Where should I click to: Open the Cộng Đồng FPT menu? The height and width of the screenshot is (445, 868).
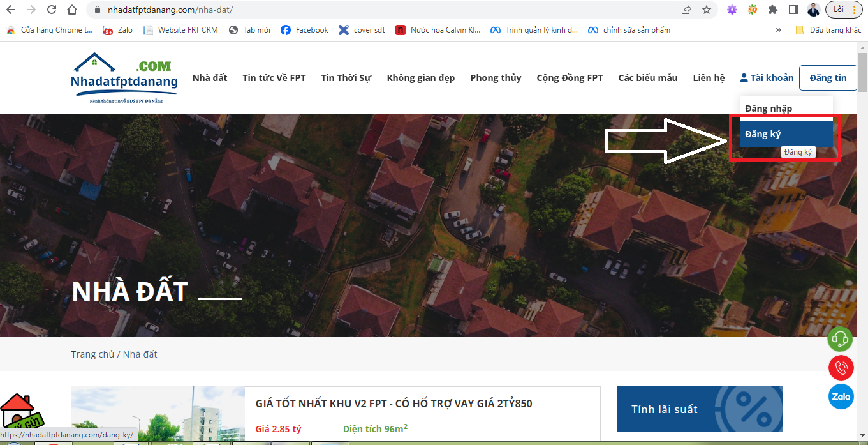(x=570, y=78)
